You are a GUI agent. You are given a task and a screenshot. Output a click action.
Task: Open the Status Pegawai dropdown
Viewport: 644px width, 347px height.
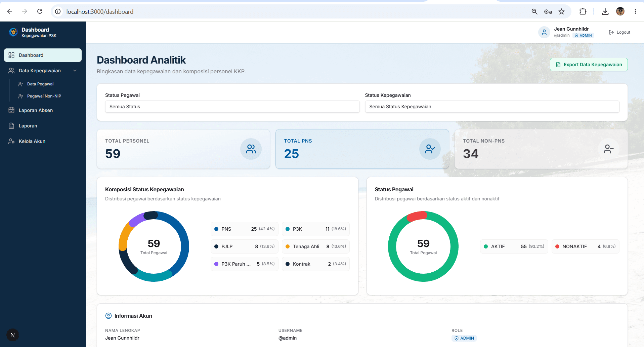[232, 107]
